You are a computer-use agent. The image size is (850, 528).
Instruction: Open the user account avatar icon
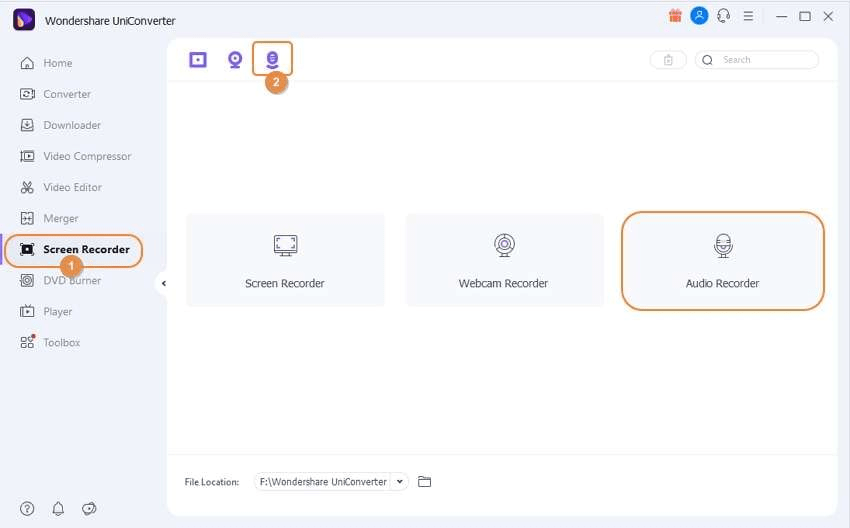click(699, 16)
